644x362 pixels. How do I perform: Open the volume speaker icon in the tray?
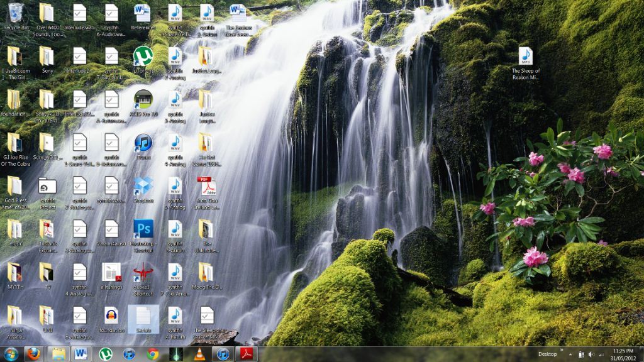pyautogui.click(x=591, y=354)
